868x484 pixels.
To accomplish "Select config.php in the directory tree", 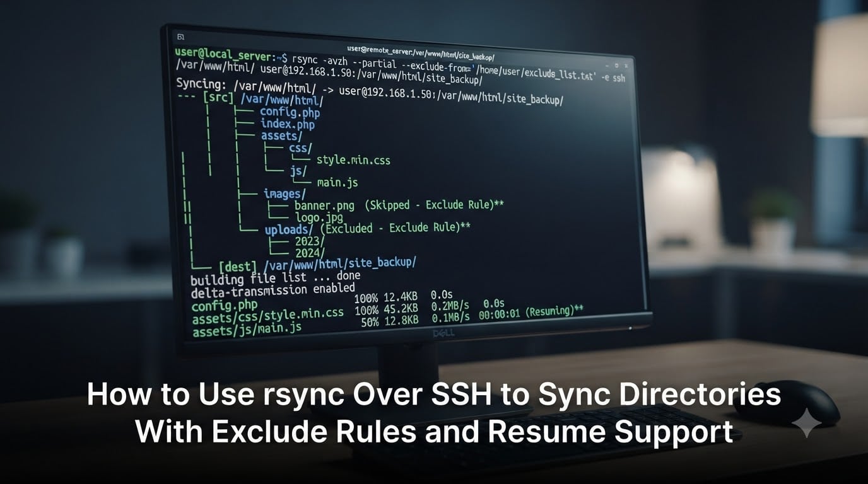I will tap(290, 112).
